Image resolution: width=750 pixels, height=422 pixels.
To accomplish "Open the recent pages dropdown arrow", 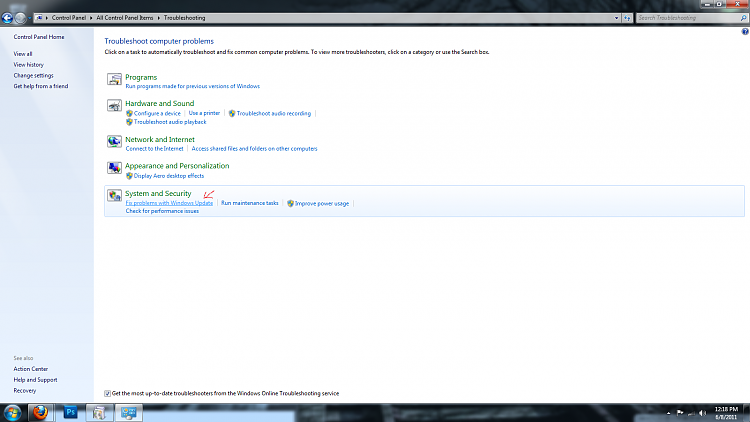I will [x=29, y=18].
